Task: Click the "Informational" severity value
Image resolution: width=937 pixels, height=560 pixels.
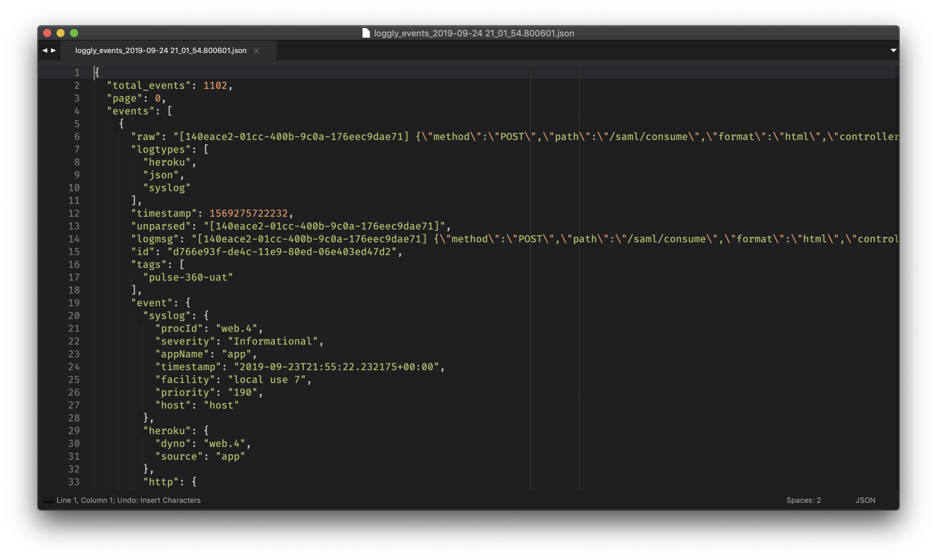Action: pos(273,341)
